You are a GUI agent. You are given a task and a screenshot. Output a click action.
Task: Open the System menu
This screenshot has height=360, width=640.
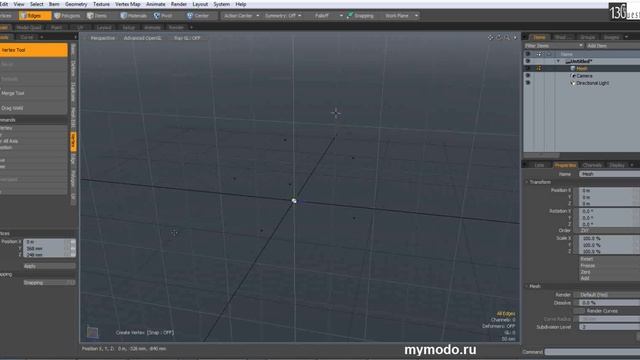click(x=222, y=4)
